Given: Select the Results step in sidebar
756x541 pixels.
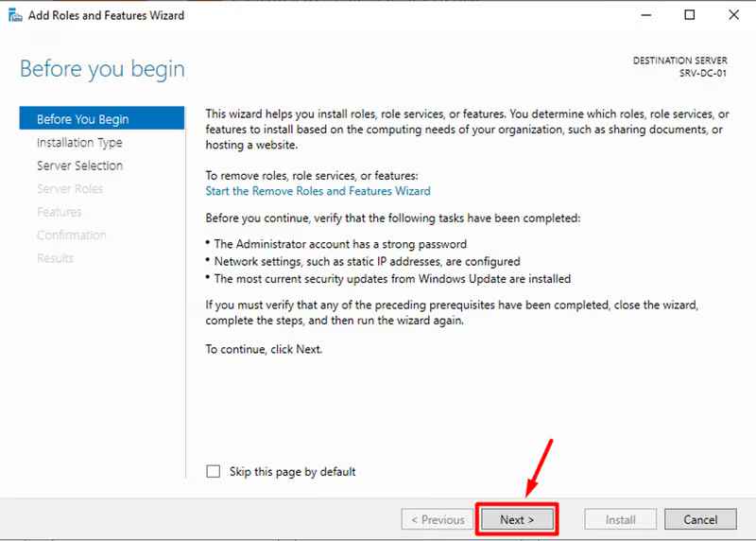Looking at the screenshot, I should click(x=55, y=258).
